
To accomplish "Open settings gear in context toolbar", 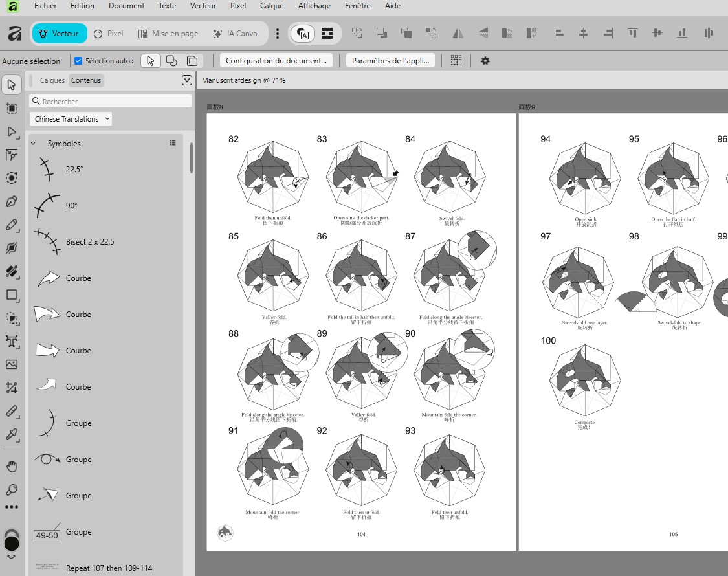I will point(485,61).
